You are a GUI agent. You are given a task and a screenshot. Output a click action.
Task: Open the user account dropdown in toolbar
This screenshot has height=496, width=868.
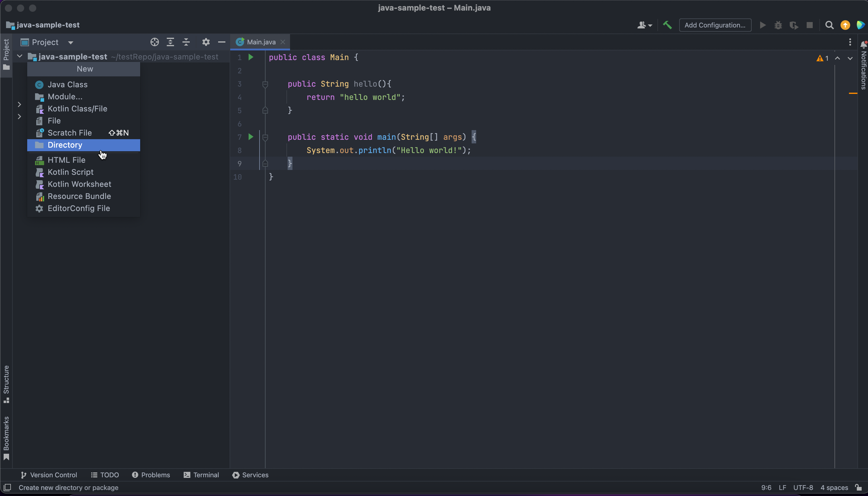644,25
